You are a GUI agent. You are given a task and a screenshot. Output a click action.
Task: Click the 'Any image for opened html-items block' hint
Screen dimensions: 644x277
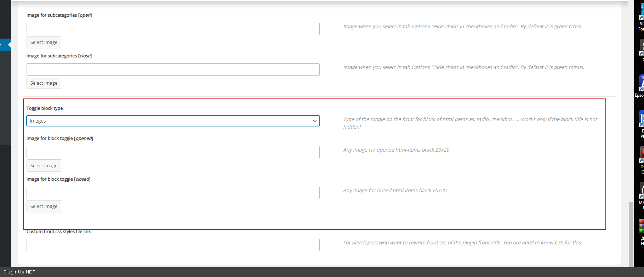pyautogui.click(x=396, y=150)
